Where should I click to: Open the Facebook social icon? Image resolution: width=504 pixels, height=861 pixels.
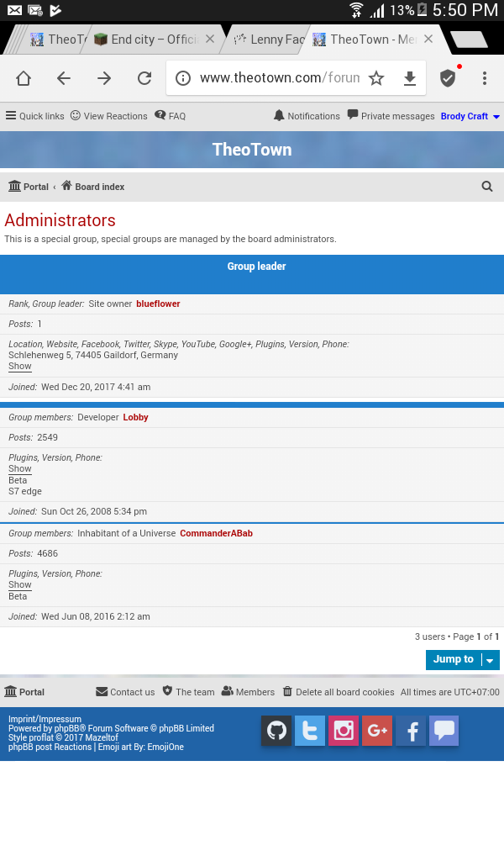[411, 731]
